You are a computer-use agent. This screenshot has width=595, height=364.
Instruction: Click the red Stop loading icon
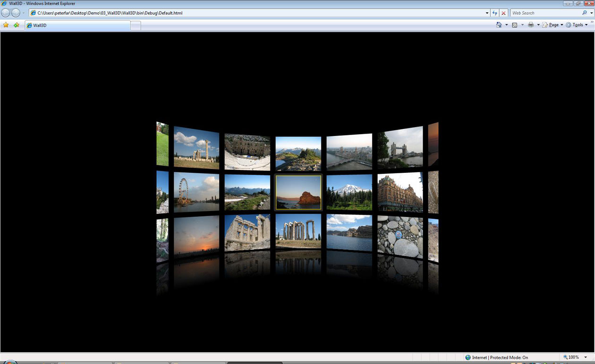[504, 13]
